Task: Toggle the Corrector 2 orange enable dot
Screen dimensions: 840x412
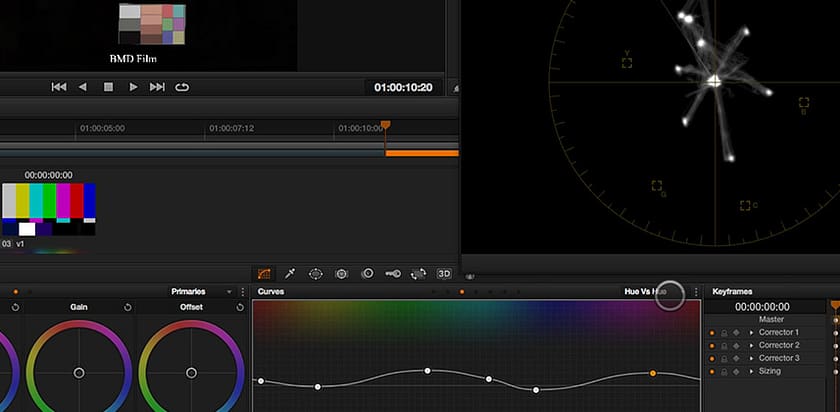Action: [x=711, y=346]
